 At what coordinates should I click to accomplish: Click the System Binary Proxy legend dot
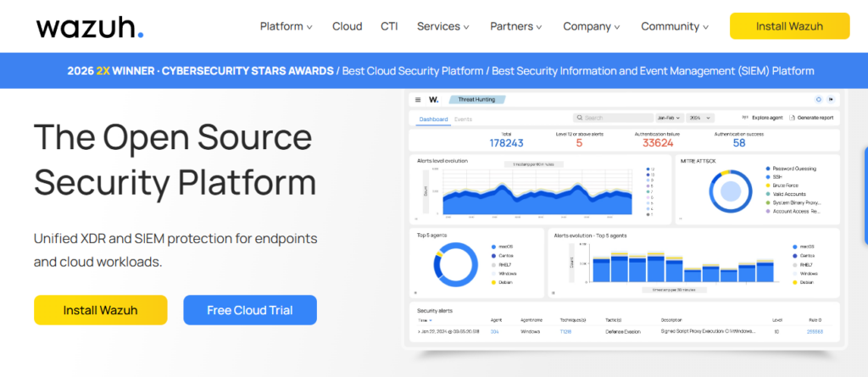[768, 202]
